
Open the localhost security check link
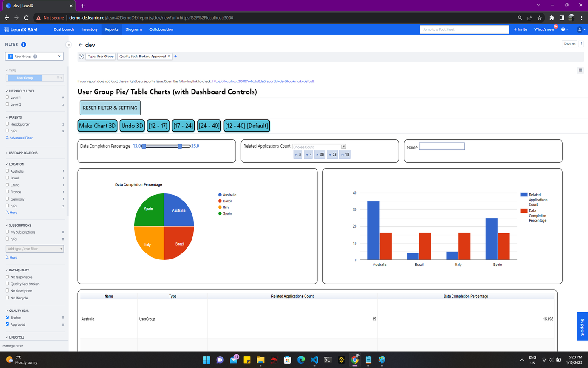coord(263,81)
